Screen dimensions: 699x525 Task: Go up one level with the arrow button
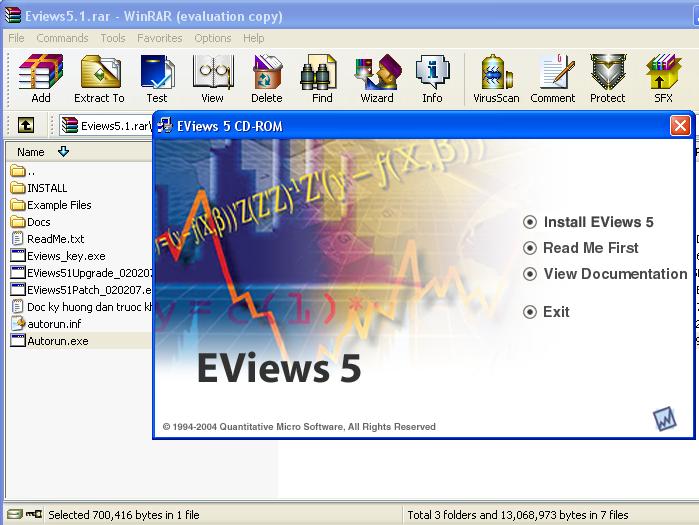click(x=26, y=125)
